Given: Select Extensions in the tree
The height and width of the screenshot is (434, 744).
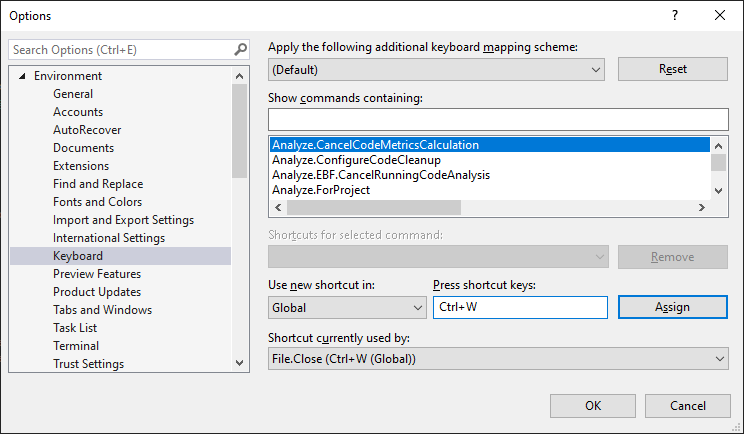Looking at the screenshot, I should 81,166.
